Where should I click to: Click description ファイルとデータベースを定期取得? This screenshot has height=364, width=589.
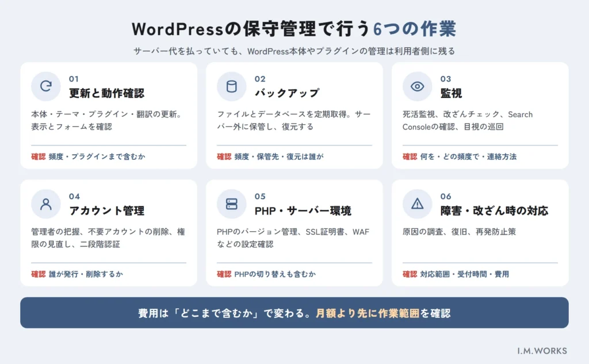pyautogui.click(x=294, y=121)
